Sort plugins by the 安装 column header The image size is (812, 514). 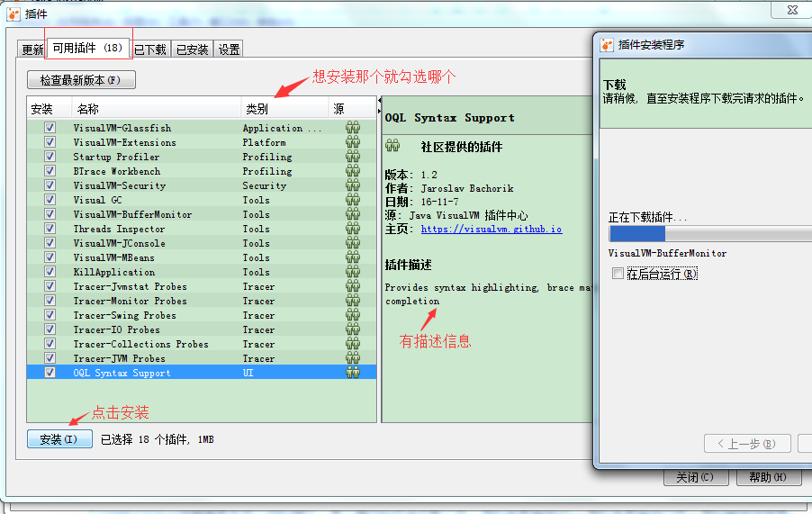42,109
